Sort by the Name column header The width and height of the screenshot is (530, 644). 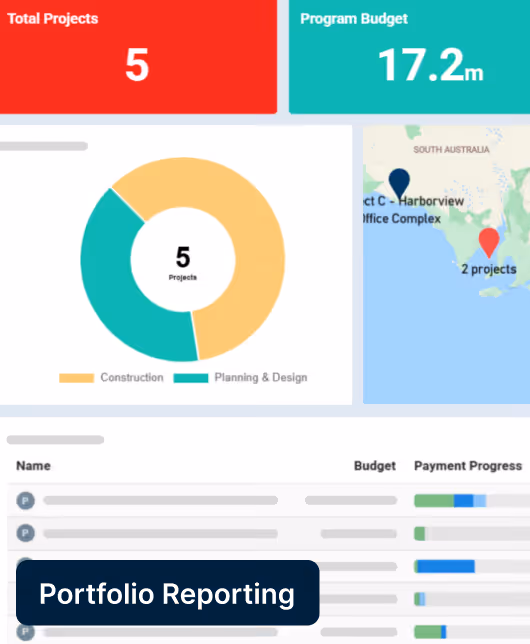coord(33,466)
